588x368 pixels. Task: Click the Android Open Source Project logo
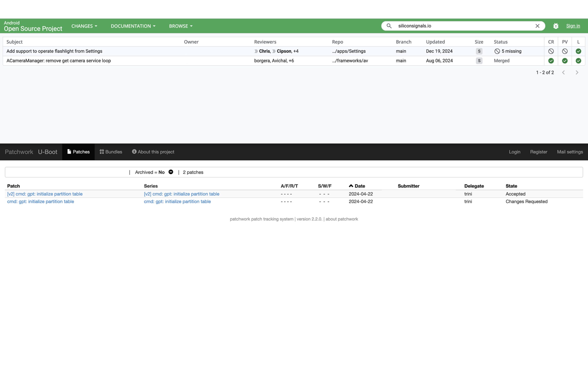33,26
